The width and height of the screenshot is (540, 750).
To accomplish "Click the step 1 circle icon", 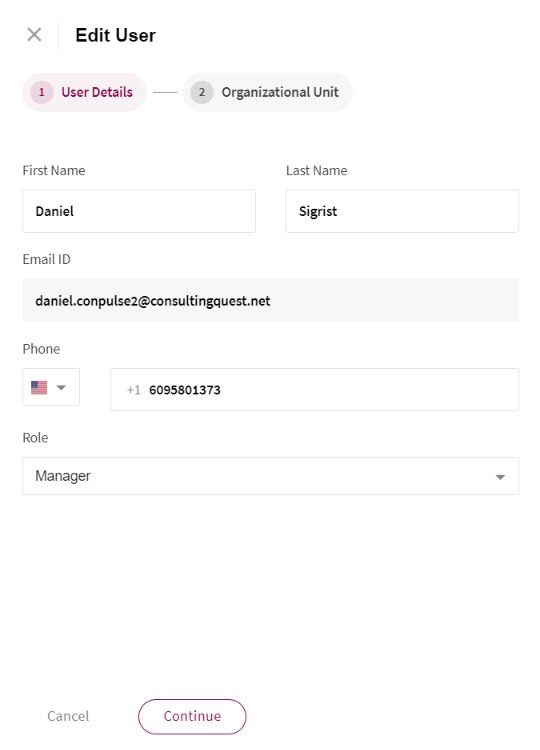I will [x=42, y=92].
